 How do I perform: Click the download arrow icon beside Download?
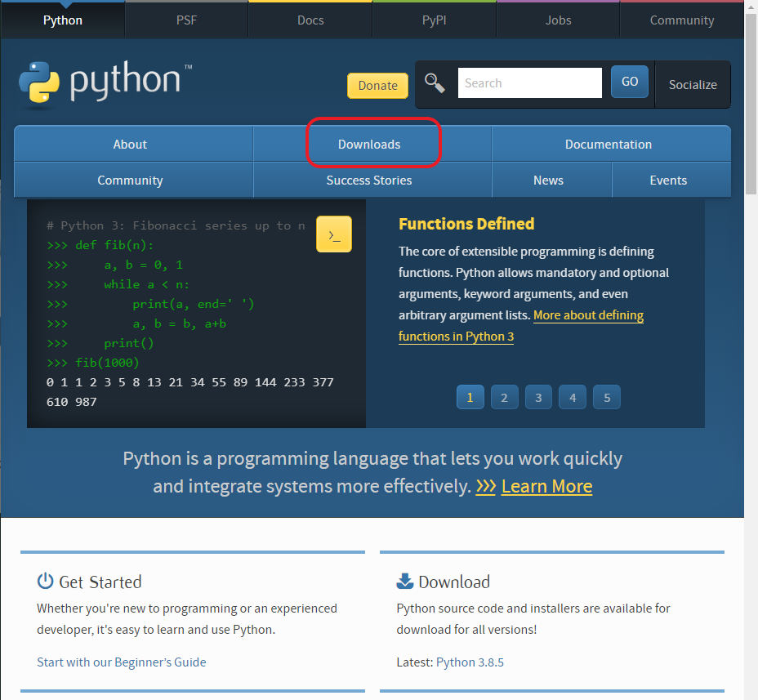click(405, 581)
